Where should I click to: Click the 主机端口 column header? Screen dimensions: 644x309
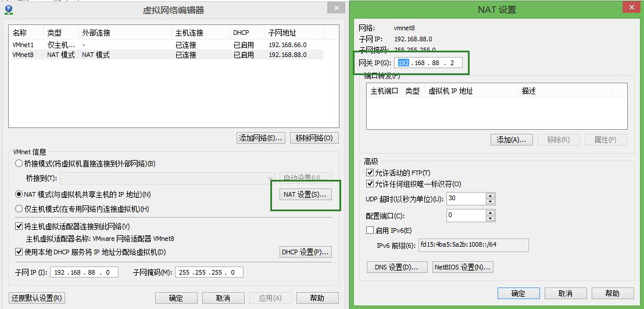384,91
